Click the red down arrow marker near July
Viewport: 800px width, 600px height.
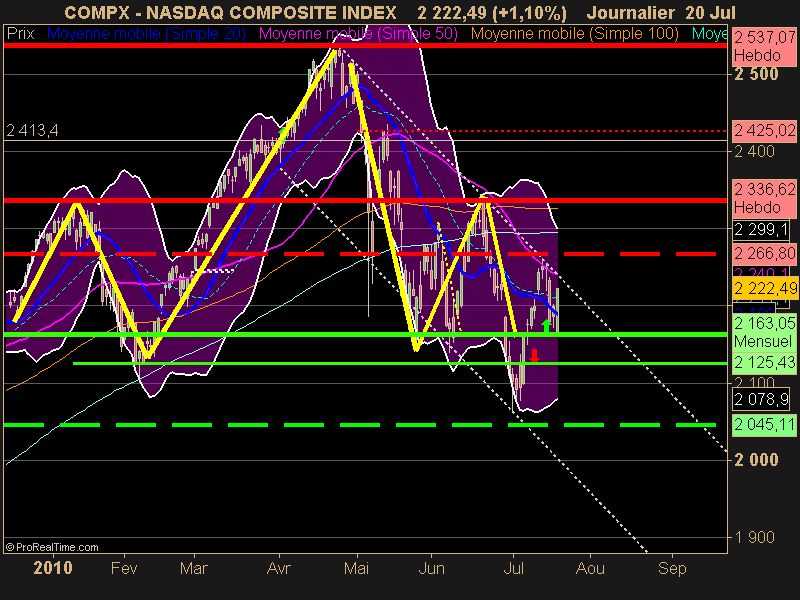click(x=534, y=356)
